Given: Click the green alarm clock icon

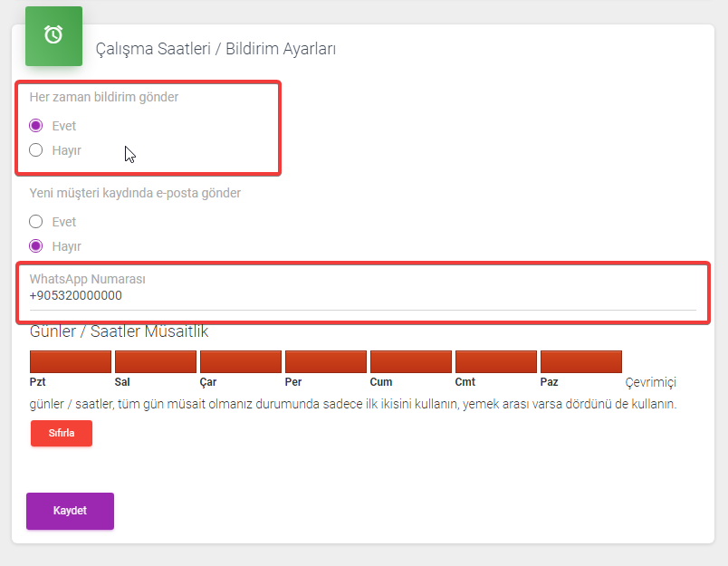Looking at the screenshot, I should 53,35.
